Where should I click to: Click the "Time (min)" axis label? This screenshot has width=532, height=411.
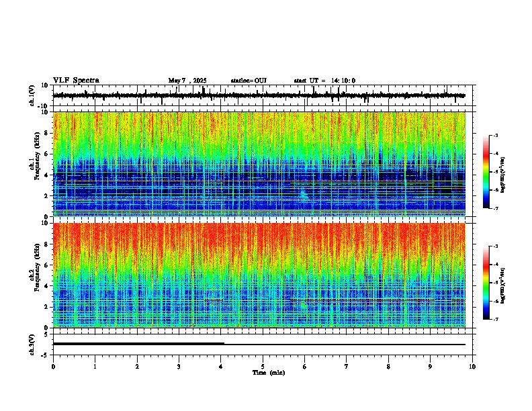click(269, 373)
